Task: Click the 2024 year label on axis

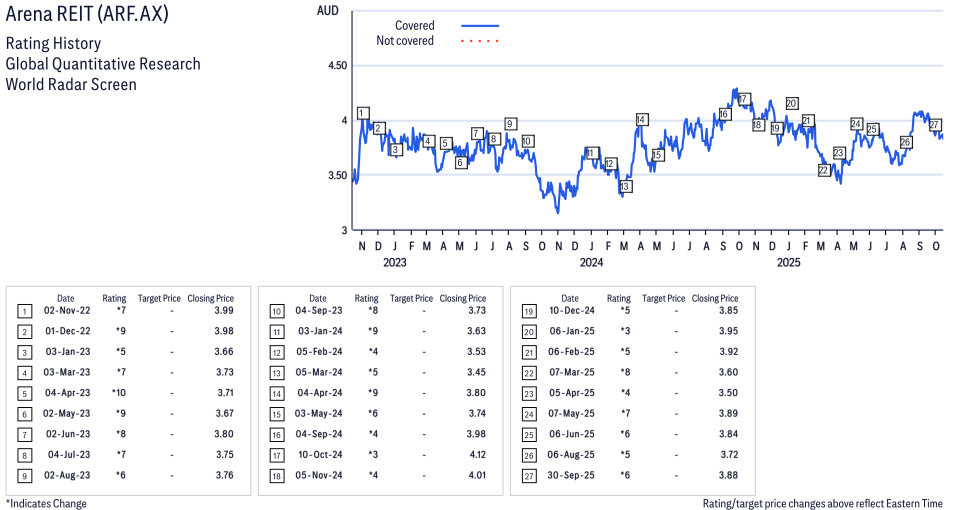Action: (591, 263)
